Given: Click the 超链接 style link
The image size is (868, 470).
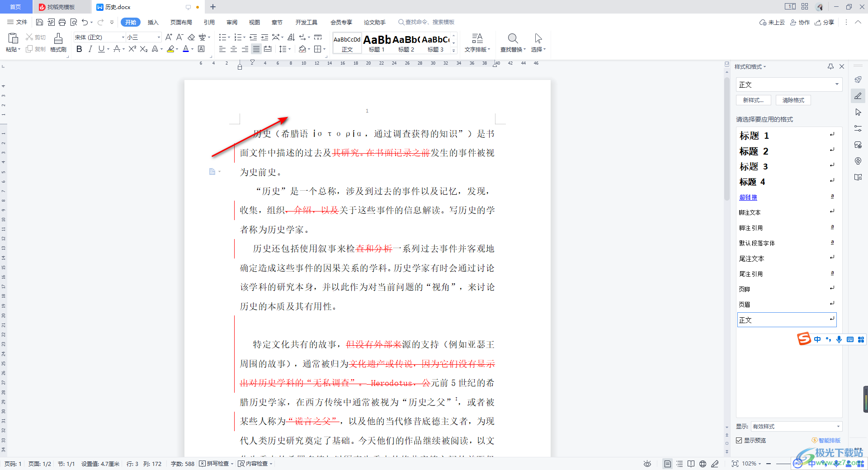Looking at the screenshot, I should click(x=748, y=197).
